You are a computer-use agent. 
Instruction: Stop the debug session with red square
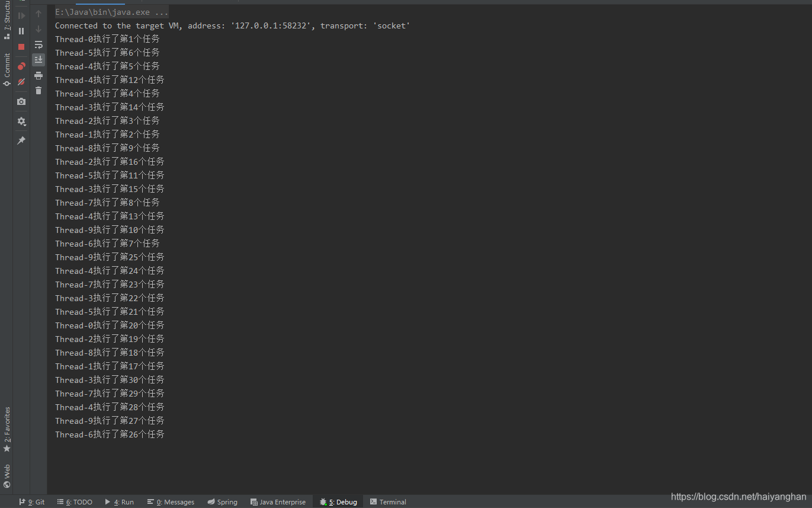(21, 46)
